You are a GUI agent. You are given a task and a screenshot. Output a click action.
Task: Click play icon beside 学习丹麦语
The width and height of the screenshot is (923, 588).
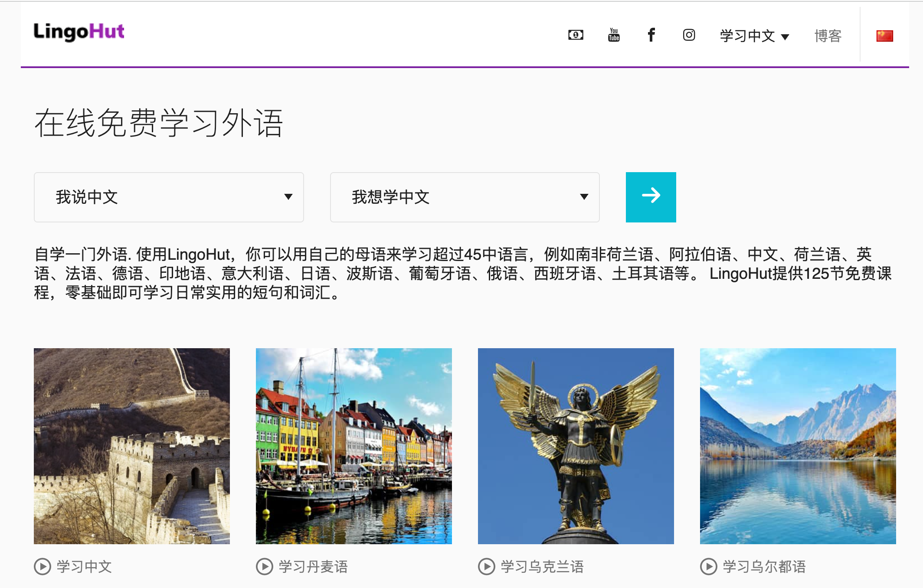tap(265, 566)
